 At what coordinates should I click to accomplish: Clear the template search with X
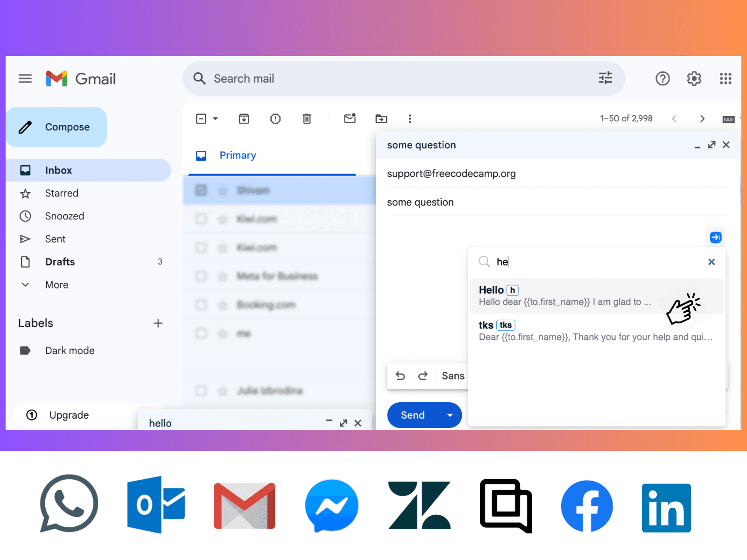coord(712,262)
